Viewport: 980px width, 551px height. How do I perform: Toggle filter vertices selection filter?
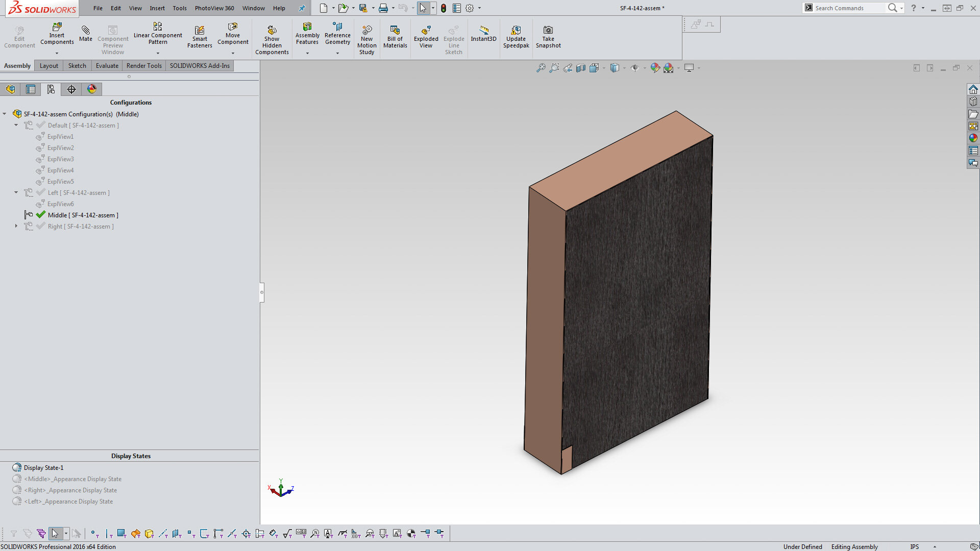94,534
